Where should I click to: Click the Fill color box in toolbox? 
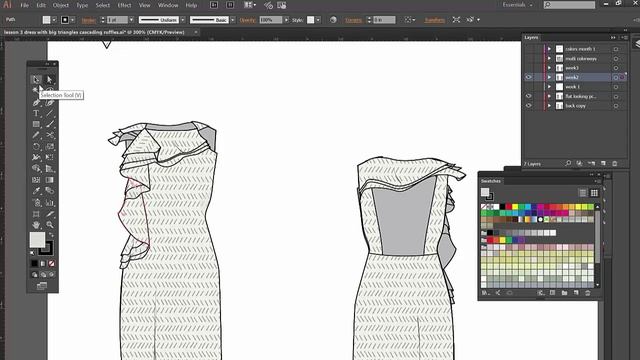[x=37, y=240]
